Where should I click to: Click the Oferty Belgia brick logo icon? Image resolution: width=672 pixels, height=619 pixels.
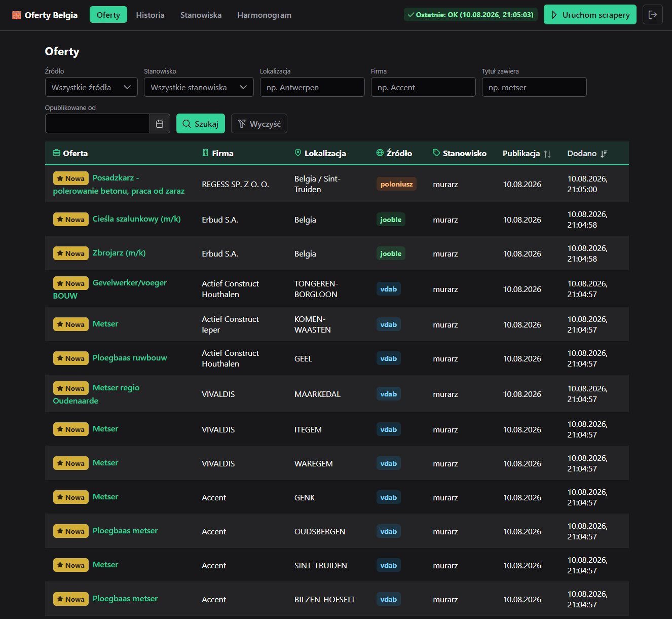click(x=17, y=15)
